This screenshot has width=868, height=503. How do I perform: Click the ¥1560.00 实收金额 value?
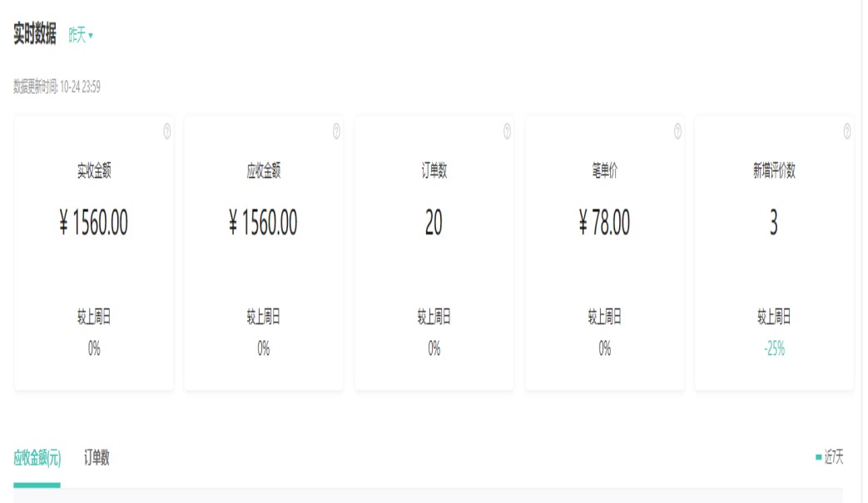click(x=94, y=223)
